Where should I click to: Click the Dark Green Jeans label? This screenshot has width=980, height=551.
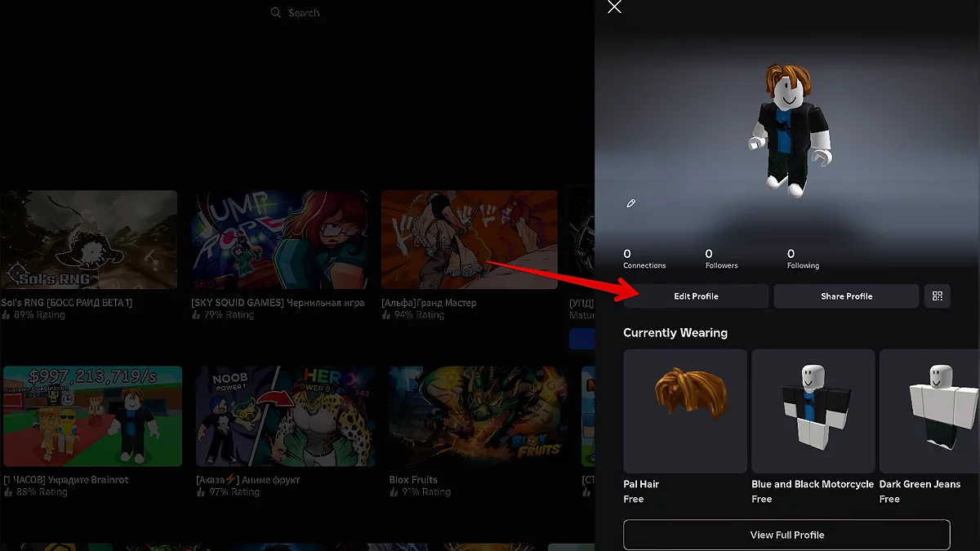(x=920, y=484)
